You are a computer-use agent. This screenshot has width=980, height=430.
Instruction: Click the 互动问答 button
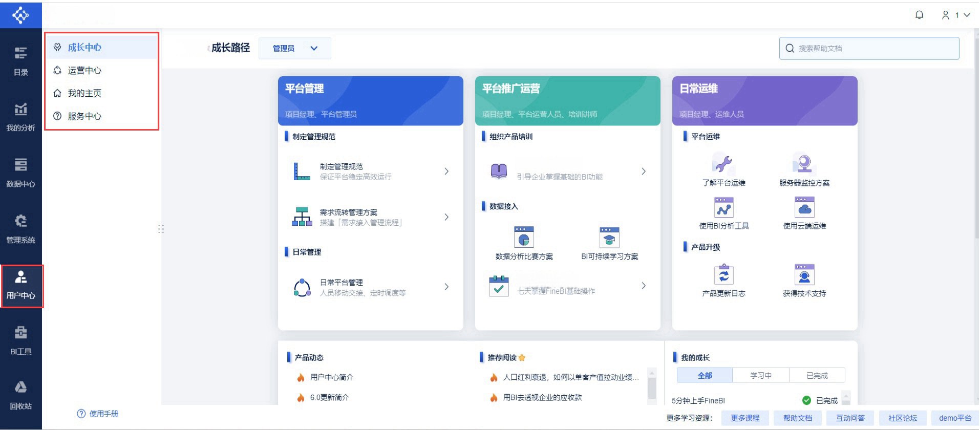(850, 418)
